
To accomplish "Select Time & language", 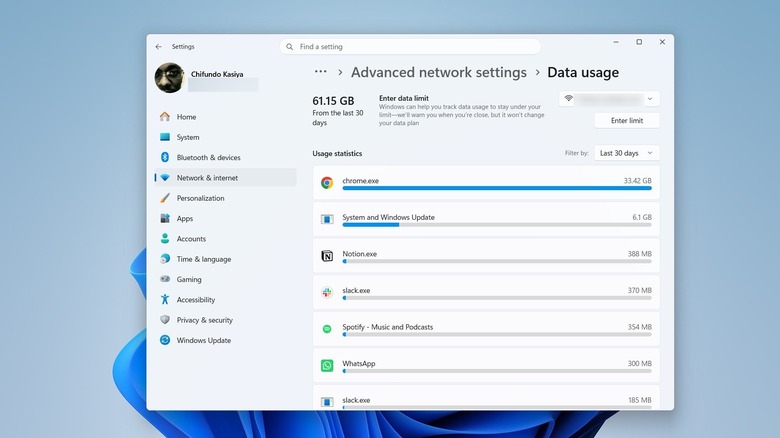I will (x=225, y=259).
